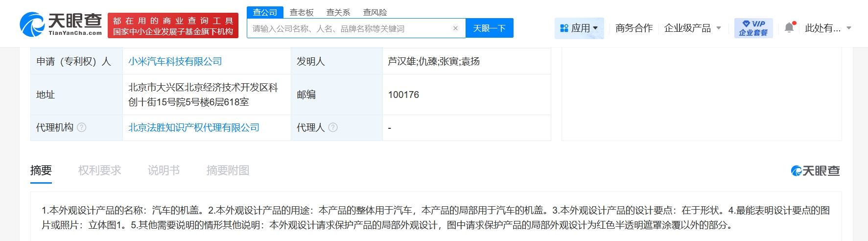Clear the search box with X icon
Image resolution: width=868 pixels, height=241 pixels.
(x=455, y=28)
